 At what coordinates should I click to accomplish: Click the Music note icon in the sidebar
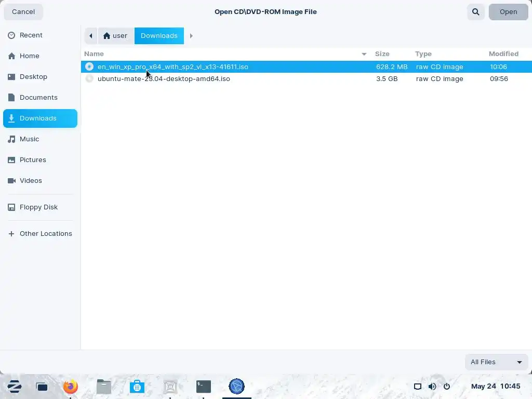pyautogui.click(x=11, y=139)
